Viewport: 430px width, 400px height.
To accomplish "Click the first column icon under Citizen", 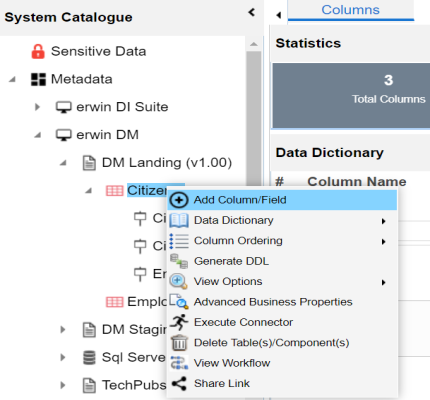I will 140,219.
